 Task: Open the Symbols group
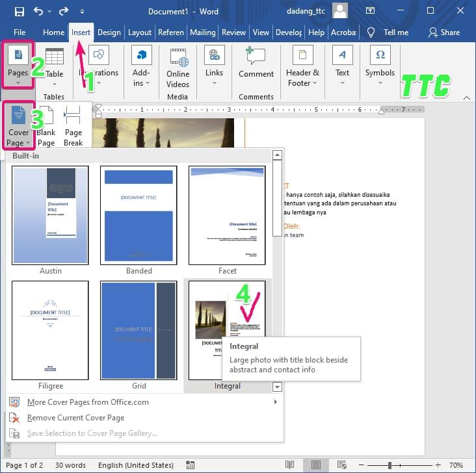tap(380, 66)
